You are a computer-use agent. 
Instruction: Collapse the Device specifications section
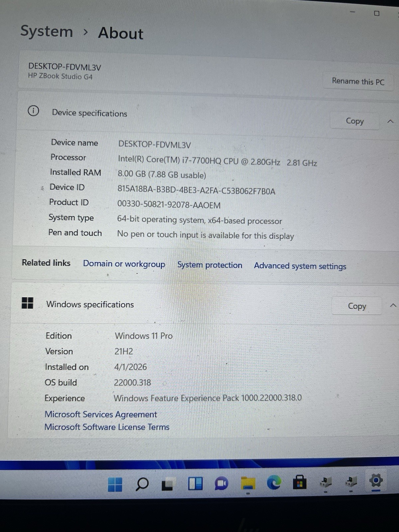(390, 122)
